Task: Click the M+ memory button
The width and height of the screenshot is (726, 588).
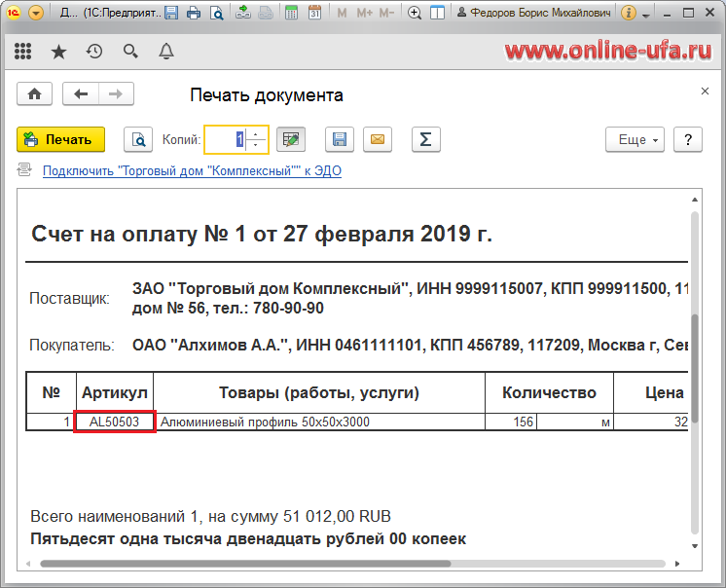Action: 364,13
